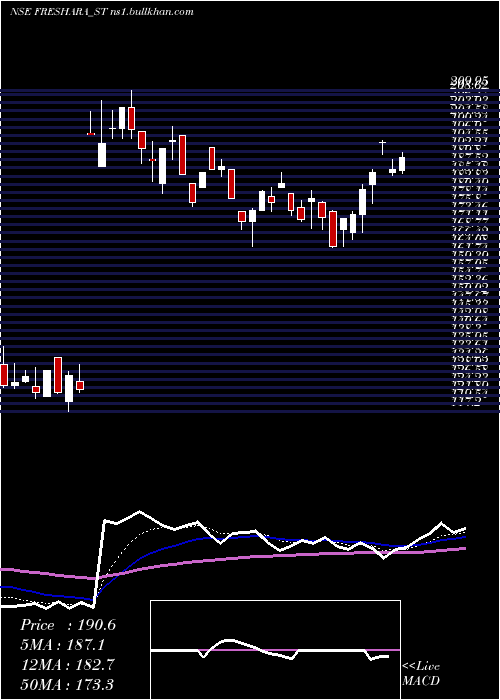Click the tallest red candle near chart bottom-left
The height and width of the screenshot is (700, 500).
58,375
